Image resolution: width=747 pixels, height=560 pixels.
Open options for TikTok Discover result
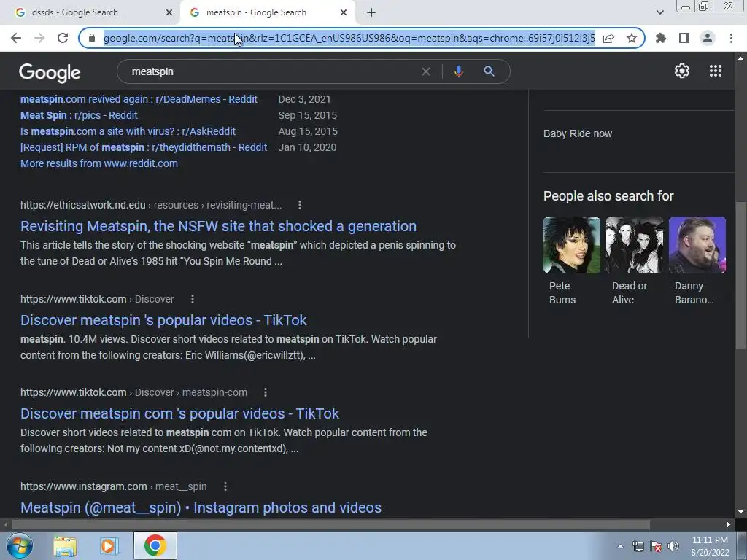pyautogui.click(x=193, y=299)
